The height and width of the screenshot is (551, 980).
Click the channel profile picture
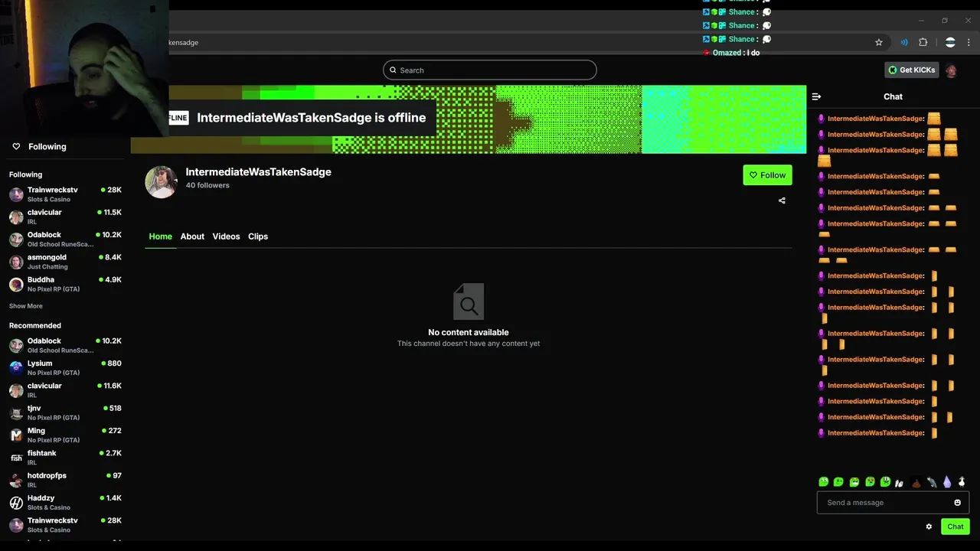[162, 182]
